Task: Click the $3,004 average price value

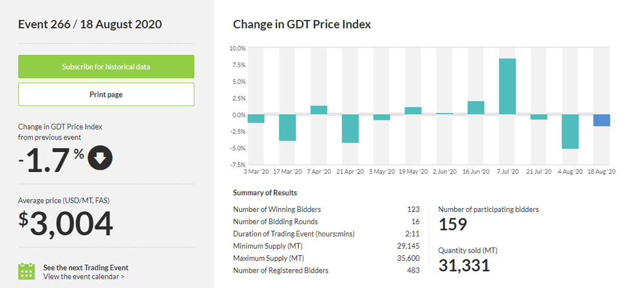Action: pyautogui.click(x=66, y=225)
